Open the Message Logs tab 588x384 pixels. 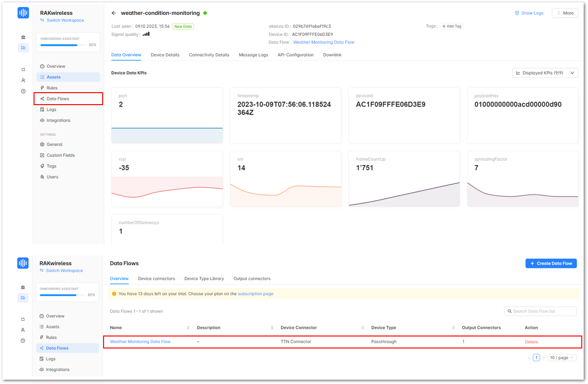[x=254, y=55]
